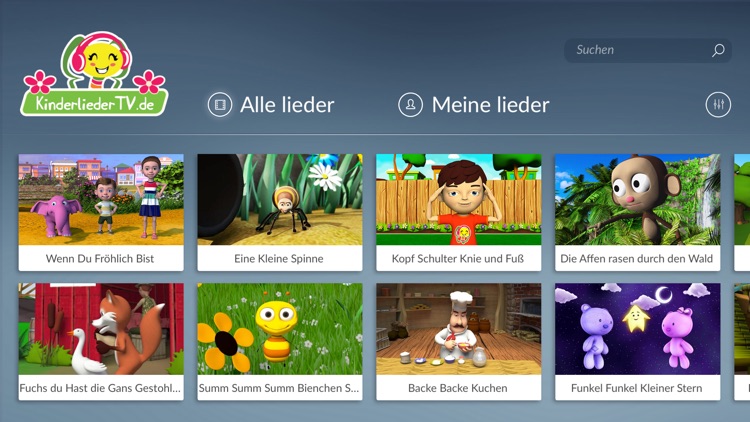This screenshot has width=750, height=422.
Task: Open the Kopf Schulter Knie und Fuß thumbnail
Action: [459, 200]
